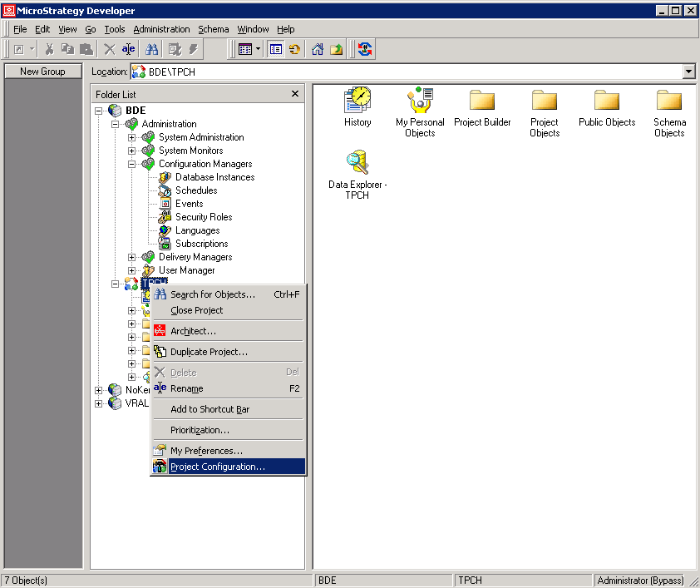
Task: Click the update schema toolbar icon
Action: click(x=365, y=49)
